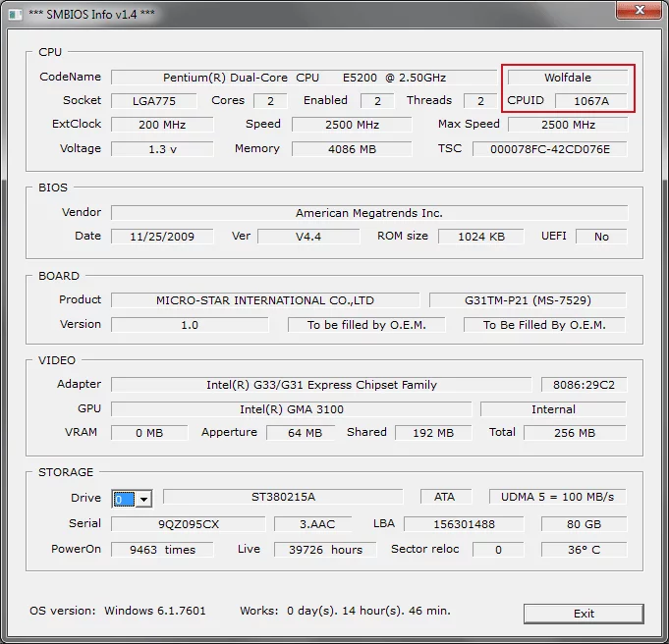Click the ROM size value 1024 KB
669x644 pixels.
[x=480, y=237]
